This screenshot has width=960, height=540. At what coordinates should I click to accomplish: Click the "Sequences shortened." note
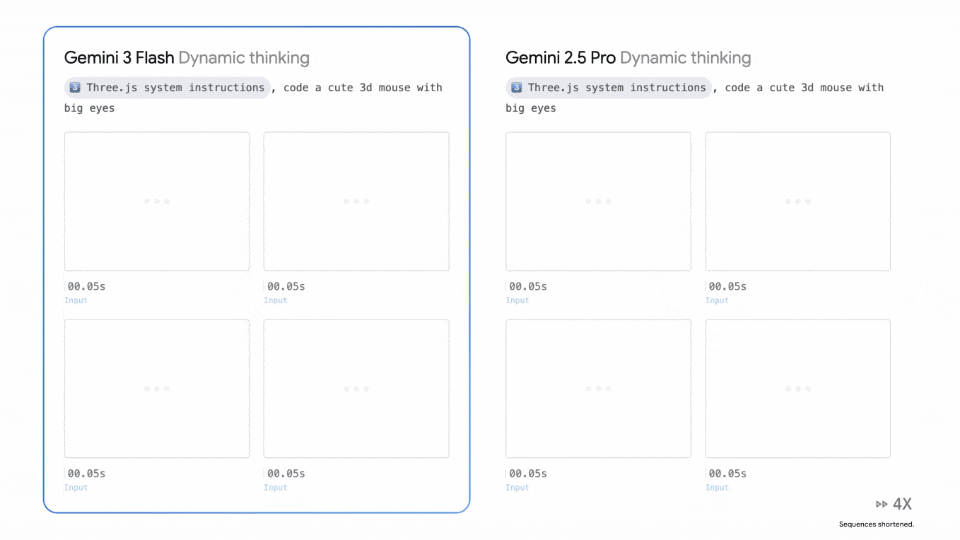(876, 524)
